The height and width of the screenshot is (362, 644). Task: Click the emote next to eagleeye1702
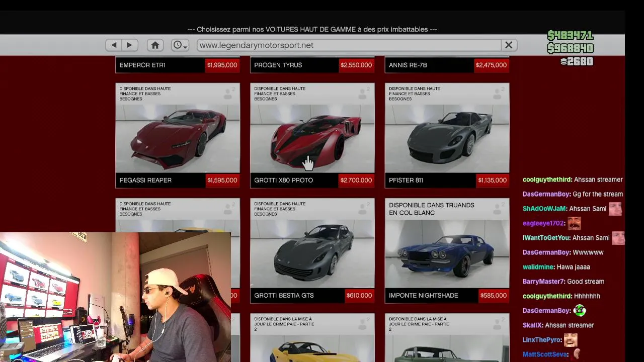(x=574, y=223)
